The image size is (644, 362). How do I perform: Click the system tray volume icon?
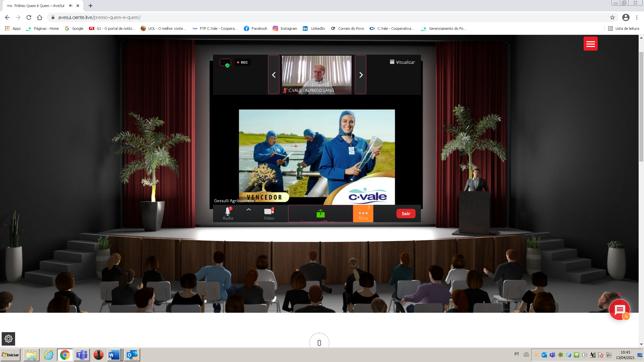[585, 355]
